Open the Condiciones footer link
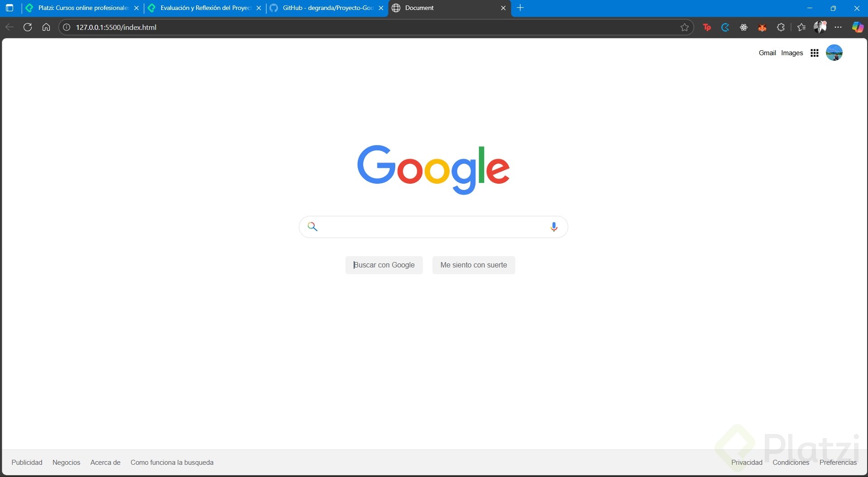 click(791, 463)
